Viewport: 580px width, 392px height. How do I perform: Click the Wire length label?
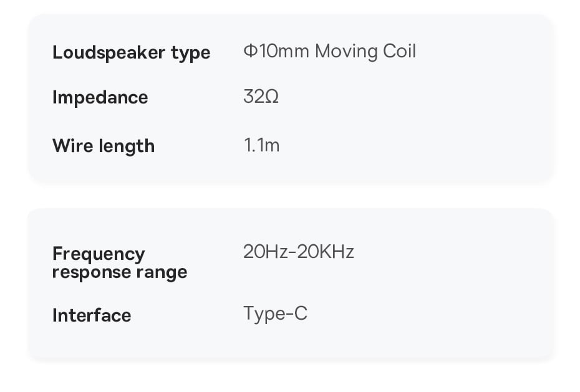[103, 146]
